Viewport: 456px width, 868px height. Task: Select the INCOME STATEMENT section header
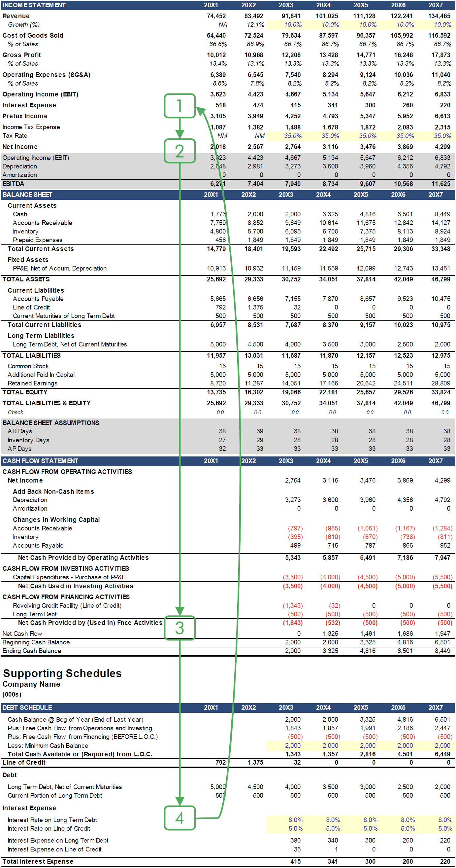34,5
